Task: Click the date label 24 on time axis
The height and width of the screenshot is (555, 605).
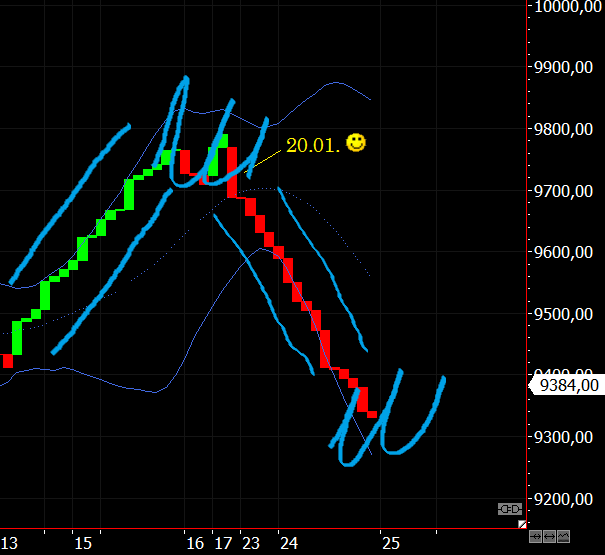Action: (x=289, y=543)
